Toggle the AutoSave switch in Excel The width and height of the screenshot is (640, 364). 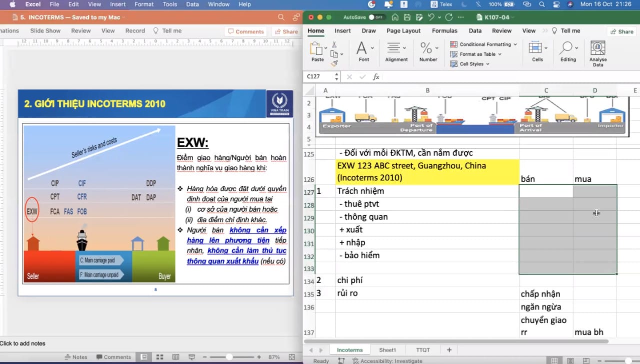[376, 17]
